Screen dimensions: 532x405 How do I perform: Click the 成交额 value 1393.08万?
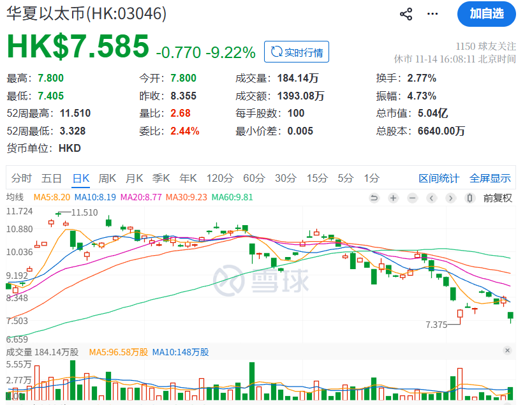pyautogui.click(x=300, y=96)
